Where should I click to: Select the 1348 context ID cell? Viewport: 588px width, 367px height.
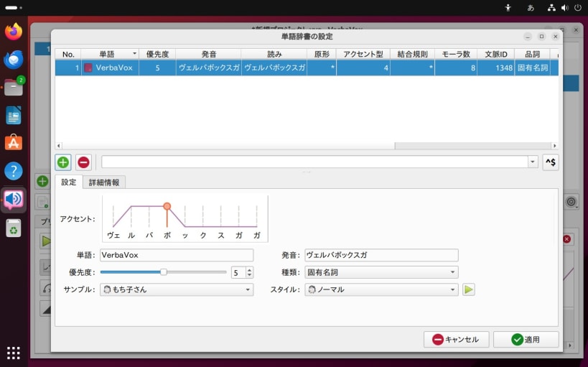(x=496, y=68)
